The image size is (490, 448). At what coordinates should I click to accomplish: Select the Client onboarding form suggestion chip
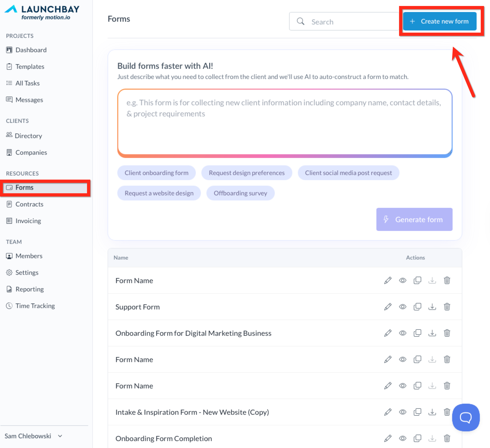click(156, 173)
